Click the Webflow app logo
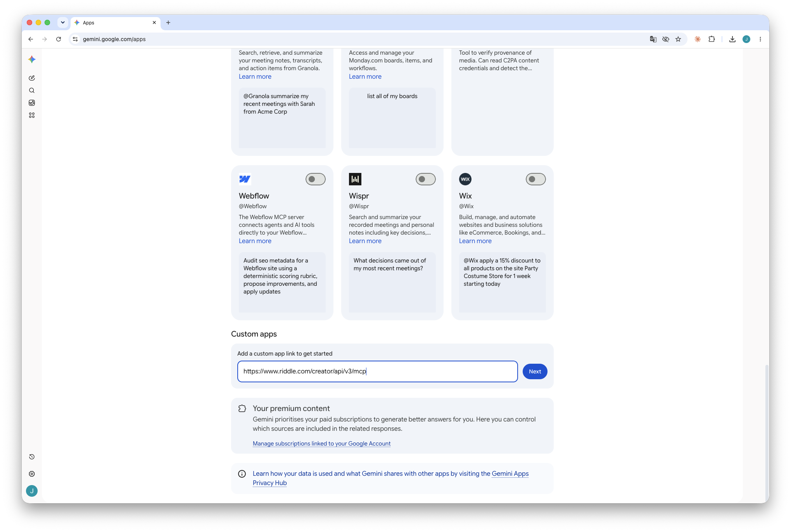Viewport: 791px width, 532px height. [245, 179]
